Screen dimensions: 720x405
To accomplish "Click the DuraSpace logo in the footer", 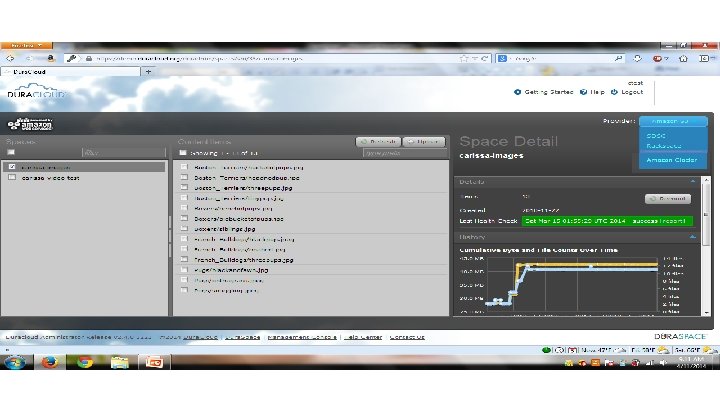I will [x=680, y=337].
